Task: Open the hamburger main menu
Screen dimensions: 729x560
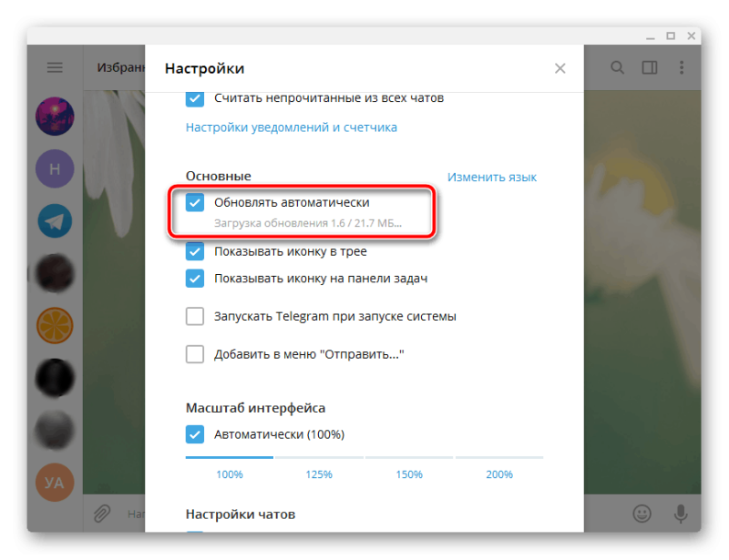Action: (x=55, y=68)
